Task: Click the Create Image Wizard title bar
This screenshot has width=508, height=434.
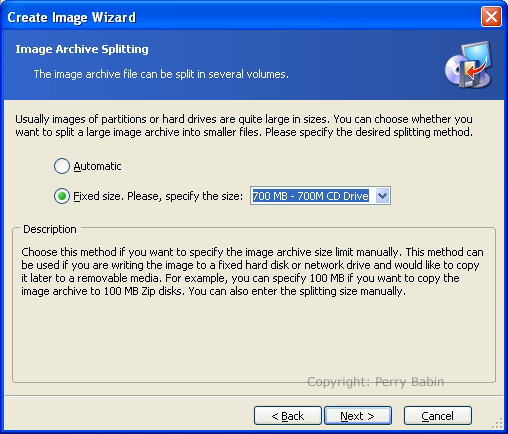Action: 240,17
